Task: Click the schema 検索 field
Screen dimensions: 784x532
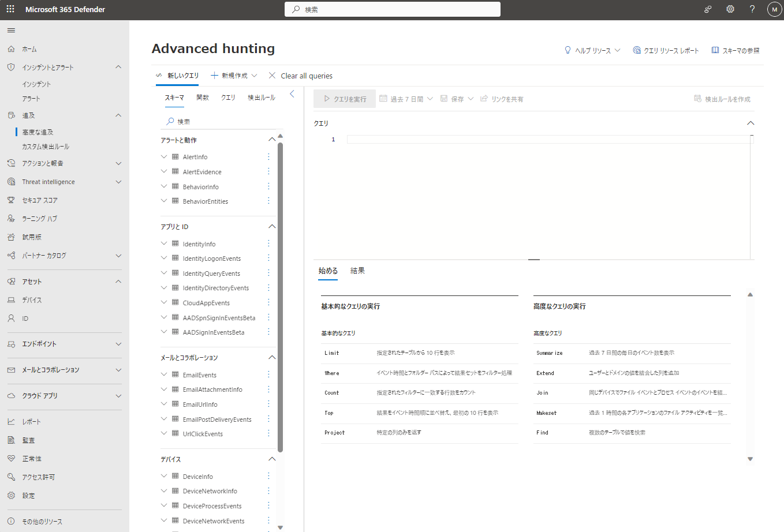Action: coord(222,121)
